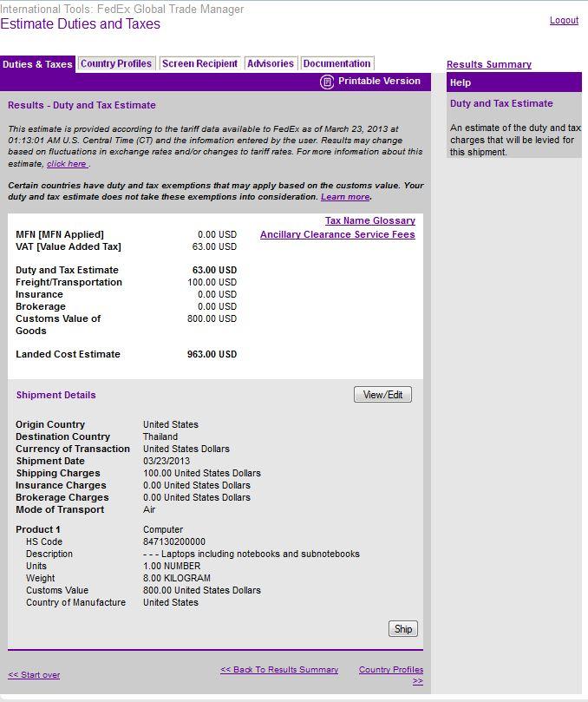
Task: Click the Shipment Date 03/23/2013
Action: (x=167, y=461)
